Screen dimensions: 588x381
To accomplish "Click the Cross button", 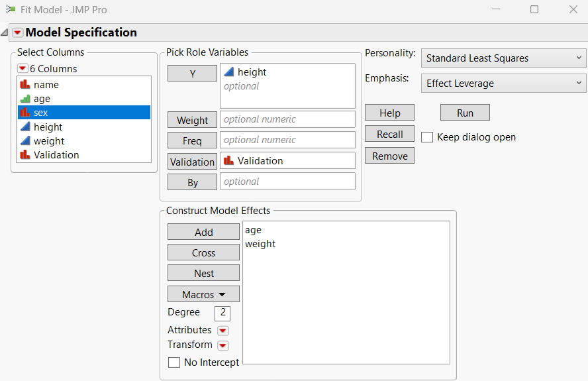I will 203,252.
